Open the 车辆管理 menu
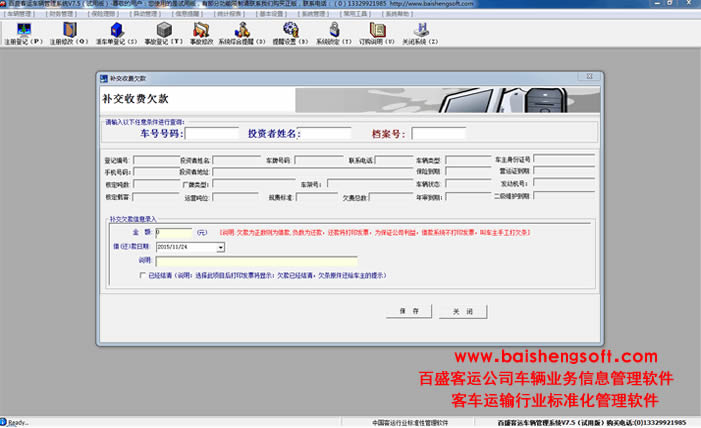The height and width of the screenshot is (428, 701). [x=19, y=14]
